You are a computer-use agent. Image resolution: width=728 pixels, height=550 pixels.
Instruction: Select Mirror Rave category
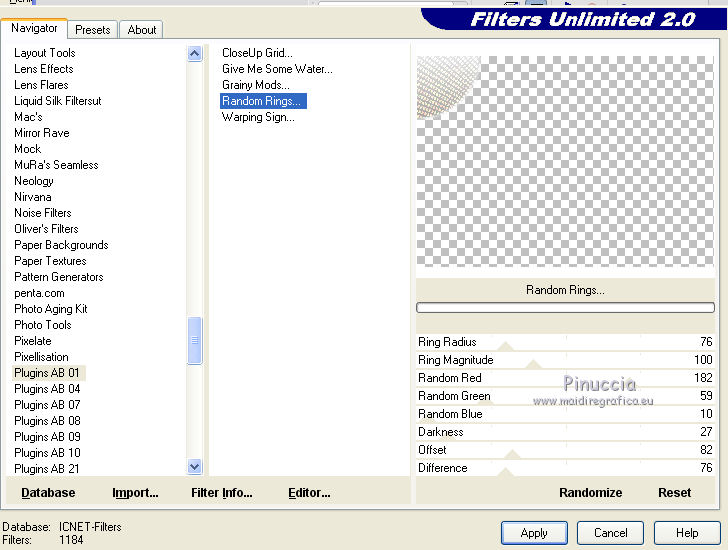[x=42, y=133]
